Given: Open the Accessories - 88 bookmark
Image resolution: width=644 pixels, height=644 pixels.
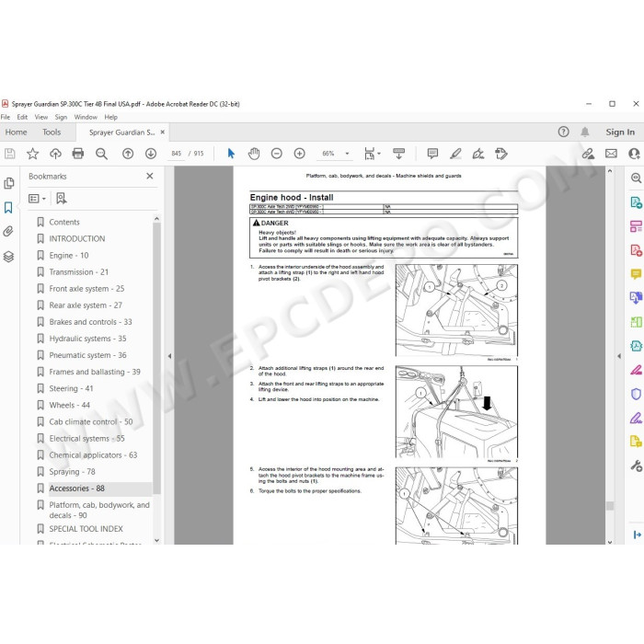Looking at the screenshot, I should 76,489.
